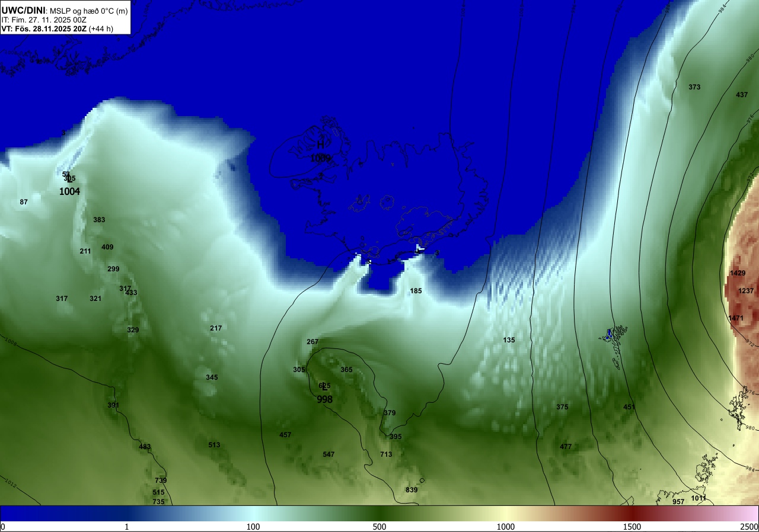Click the 373 height value
Image resolution: width=759 pixels, height=532 pixels.
pos(694,87)
